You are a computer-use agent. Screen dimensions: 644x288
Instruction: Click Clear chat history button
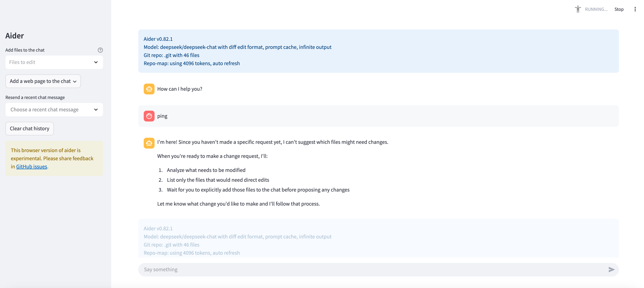(29, 129)
